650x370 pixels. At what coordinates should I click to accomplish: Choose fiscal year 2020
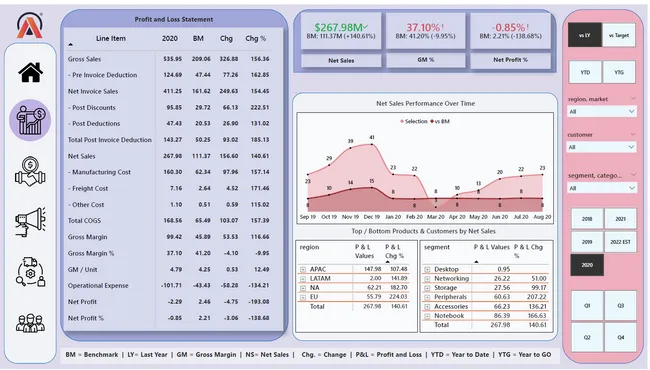[587, 265]
